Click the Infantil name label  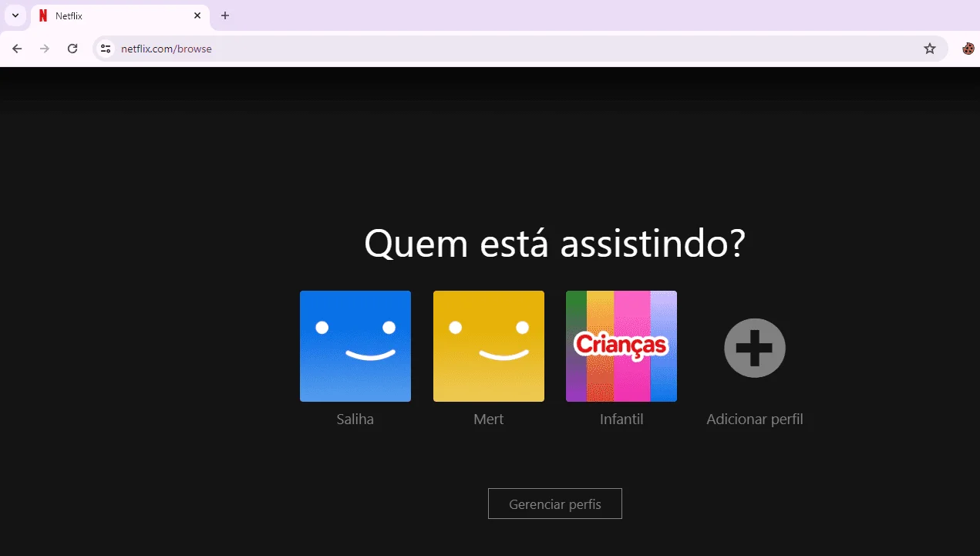(x=621, y=420)
